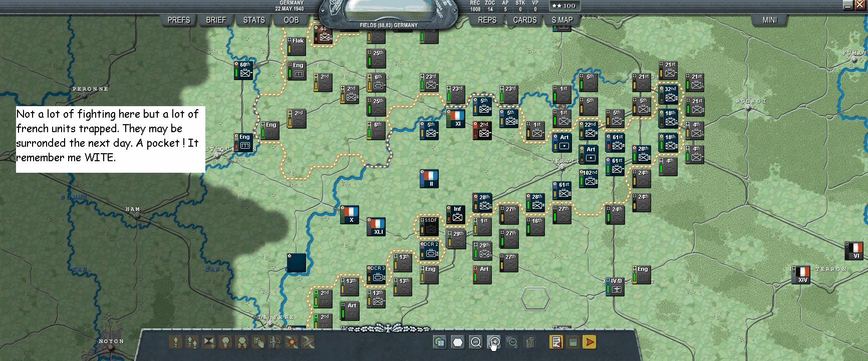This screenshot has height=361, width=868.
Task: Open the STATS menu
Action: (254, 20)
